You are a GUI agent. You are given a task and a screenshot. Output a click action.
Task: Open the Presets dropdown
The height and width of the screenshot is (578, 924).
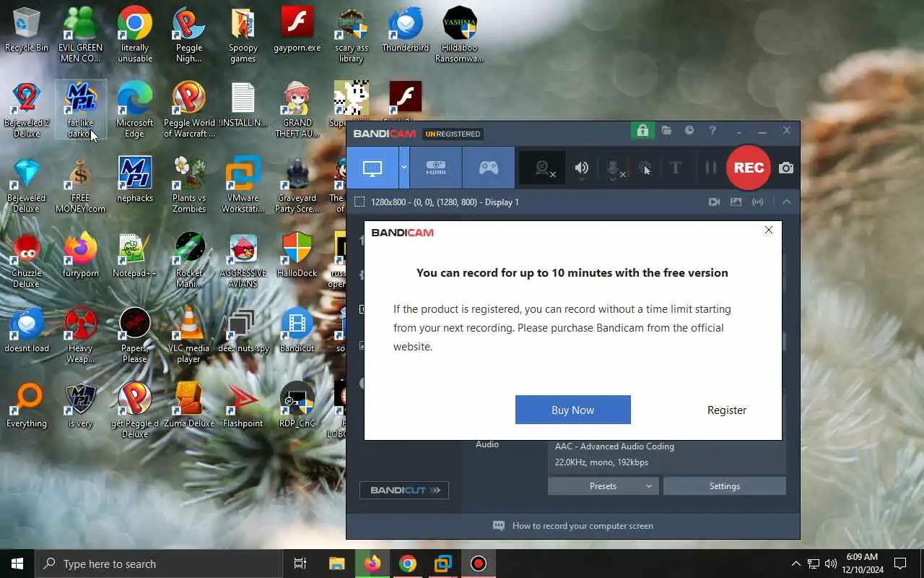coord(603,486)
